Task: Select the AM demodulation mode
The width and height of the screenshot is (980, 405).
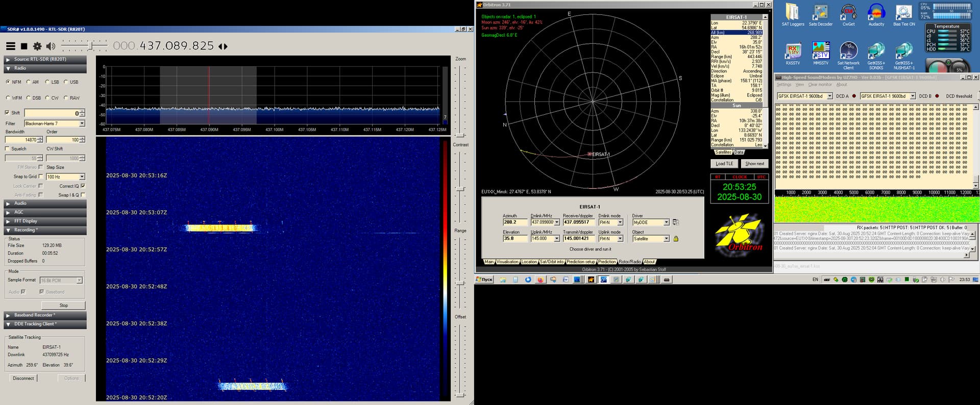Action: [x=29, y=82]
